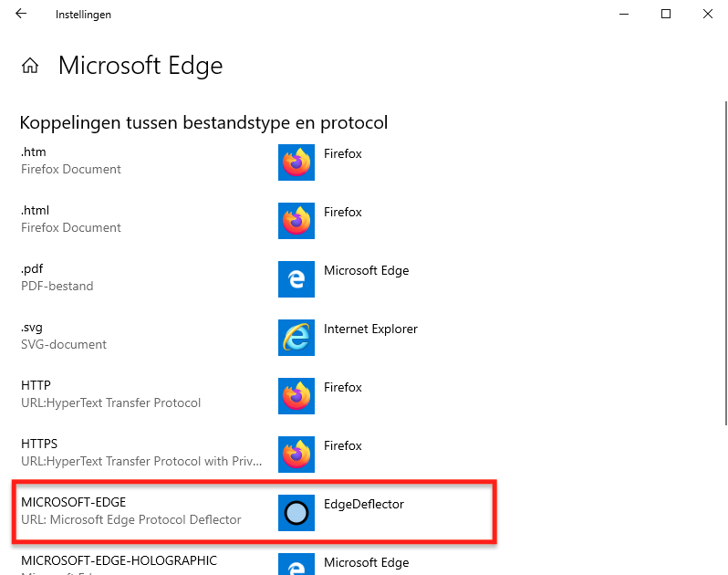Click the Firefox icon for HTTP protocol
This screenshot has width=728, height=575.
pos(296,396)
